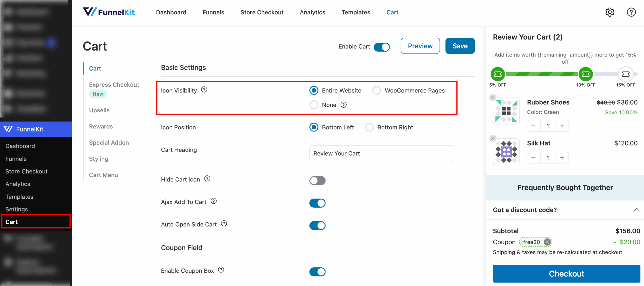Image resolution: width=644 pixels, height=286 pixels.
Task: Click the help question mark in header
Action: click(631, 12)
